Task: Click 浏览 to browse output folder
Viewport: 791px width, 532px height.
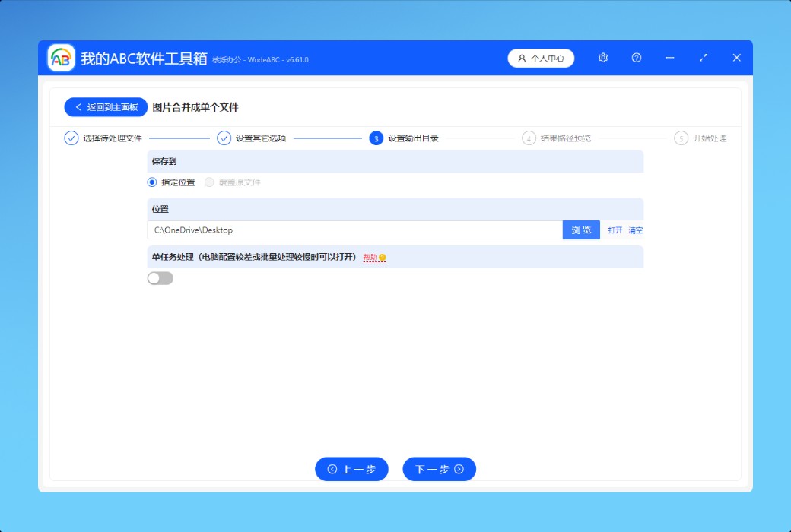Action: 581,230
